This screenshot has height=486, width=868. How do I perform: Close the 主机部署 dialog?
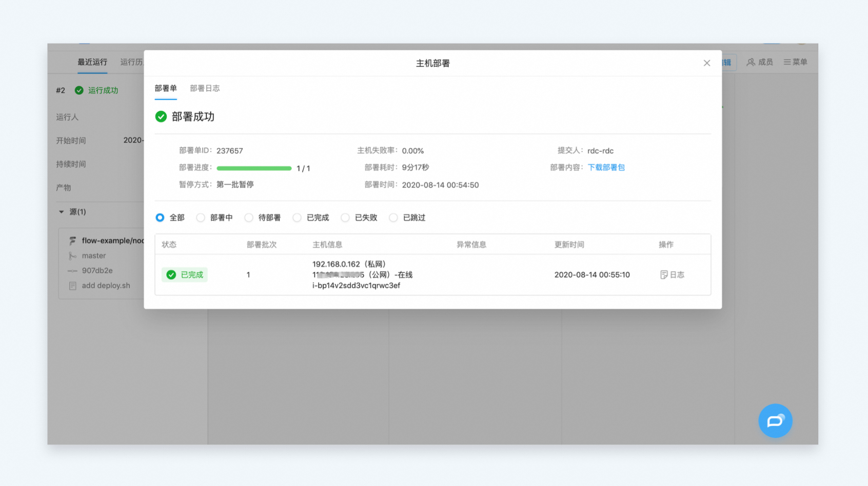[x=706, y=63]
